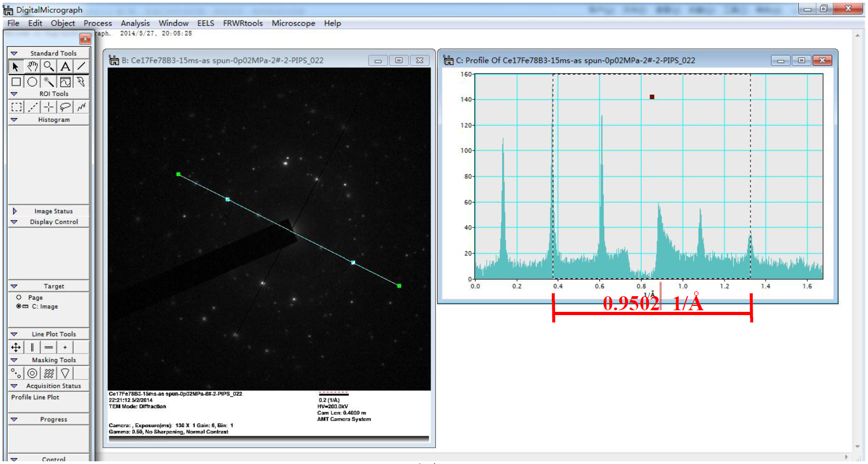Screen dimensions: 868x464
Task: Select the magnifying glass zoom tool
Action: (49, 66)
